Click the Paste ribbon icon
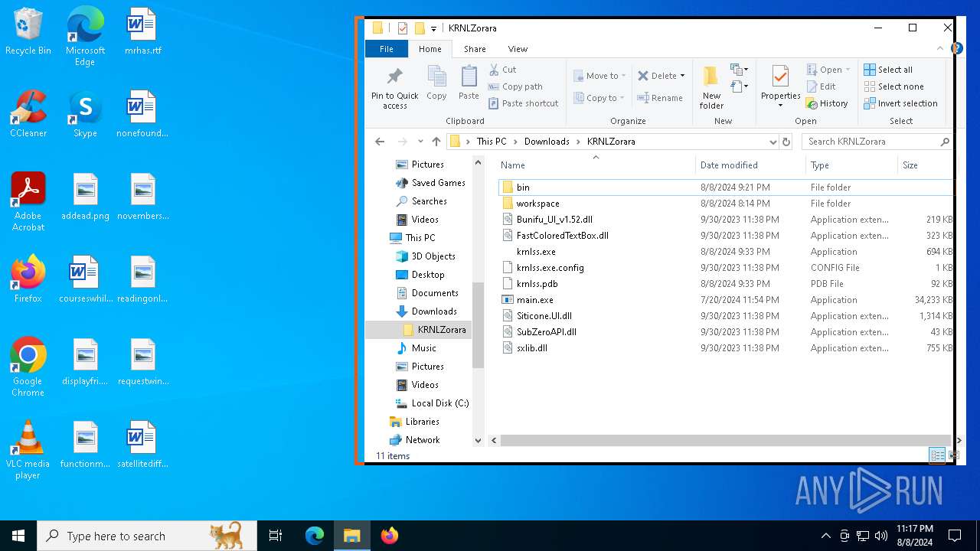This screenshot has height=551, width=980. (469, 83)
